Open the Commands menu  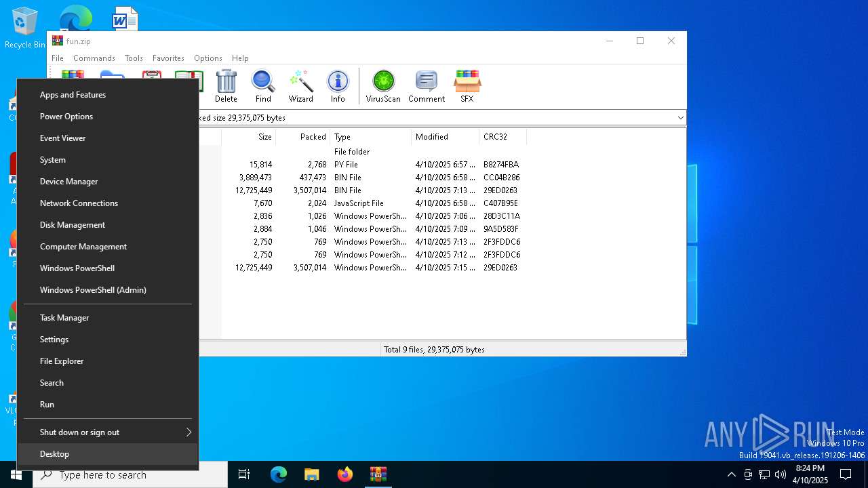94,58
